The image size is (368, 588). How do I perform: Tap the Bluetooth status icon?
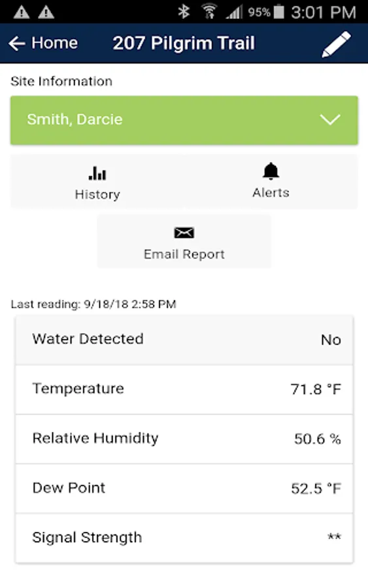pos(184,12)
